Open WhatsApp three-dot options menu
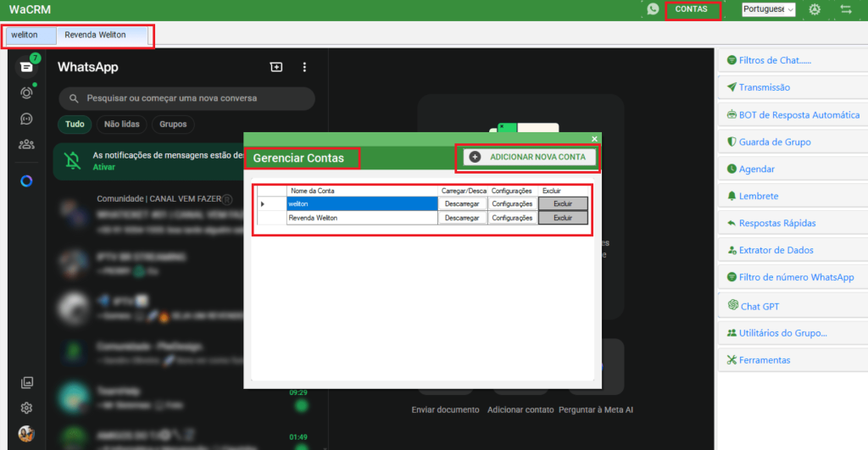 coord(305,67)
